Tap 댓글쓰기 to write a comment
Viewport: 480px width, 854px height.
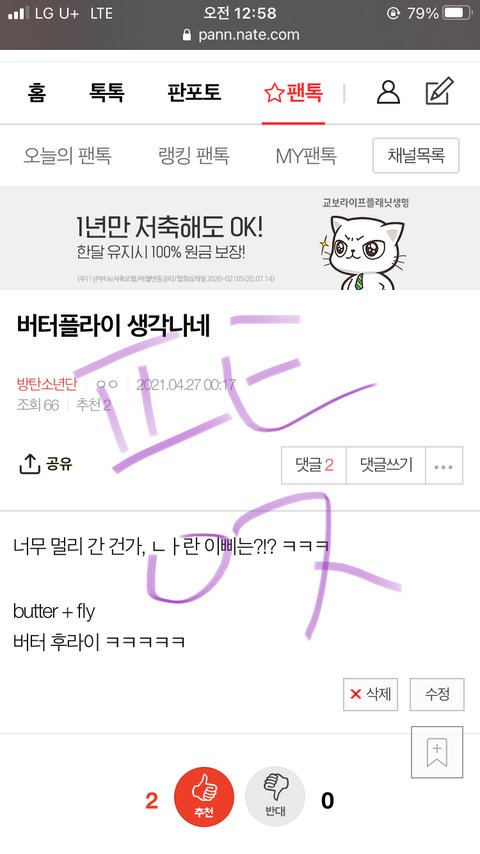click(x=386, y=466)
